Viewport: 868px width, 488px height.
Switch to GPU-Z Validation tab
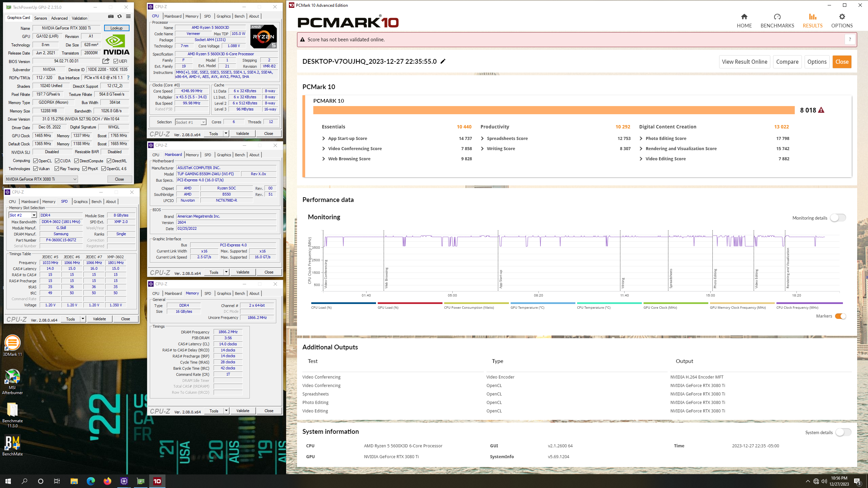(79, 18)
